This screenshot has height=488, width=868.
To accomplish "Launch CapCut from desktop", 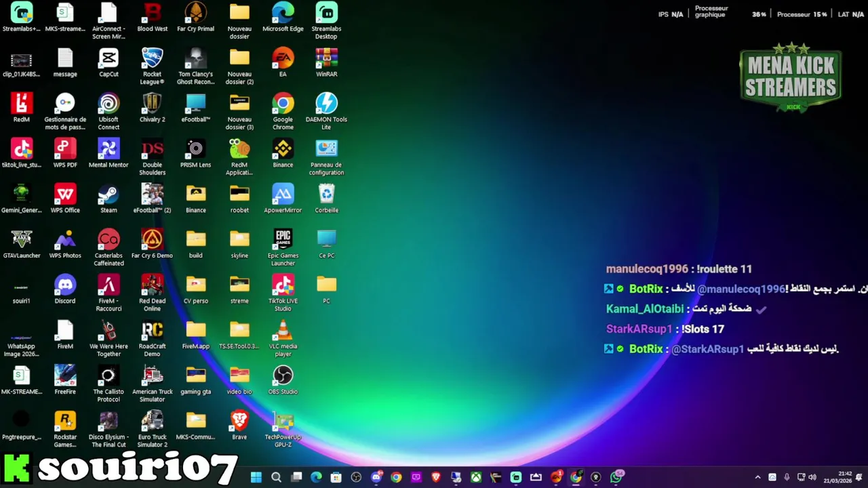I will pos(108,62).
